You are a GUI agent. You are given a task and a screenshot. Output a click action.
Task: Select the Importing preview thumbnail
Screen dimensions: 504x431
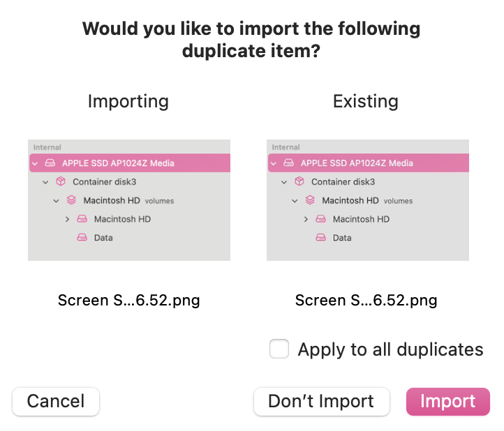pos(129,200)
